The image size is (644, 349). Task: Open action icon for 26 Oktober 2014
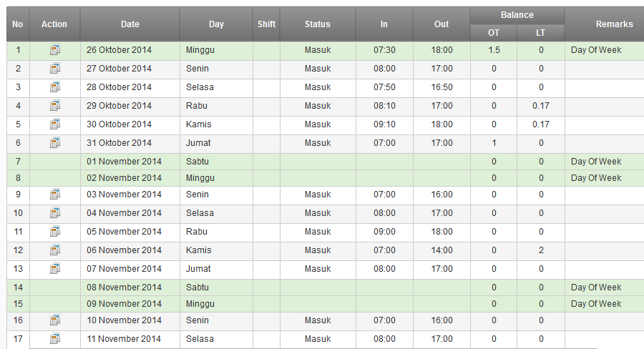coord(55,49)
